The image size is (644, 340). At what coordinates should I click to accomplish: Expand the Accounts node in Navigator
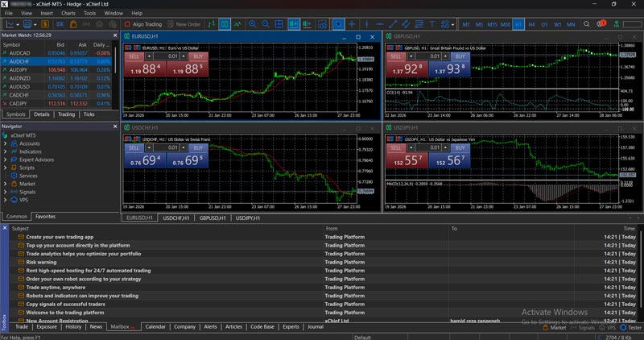tap(6, 143)
